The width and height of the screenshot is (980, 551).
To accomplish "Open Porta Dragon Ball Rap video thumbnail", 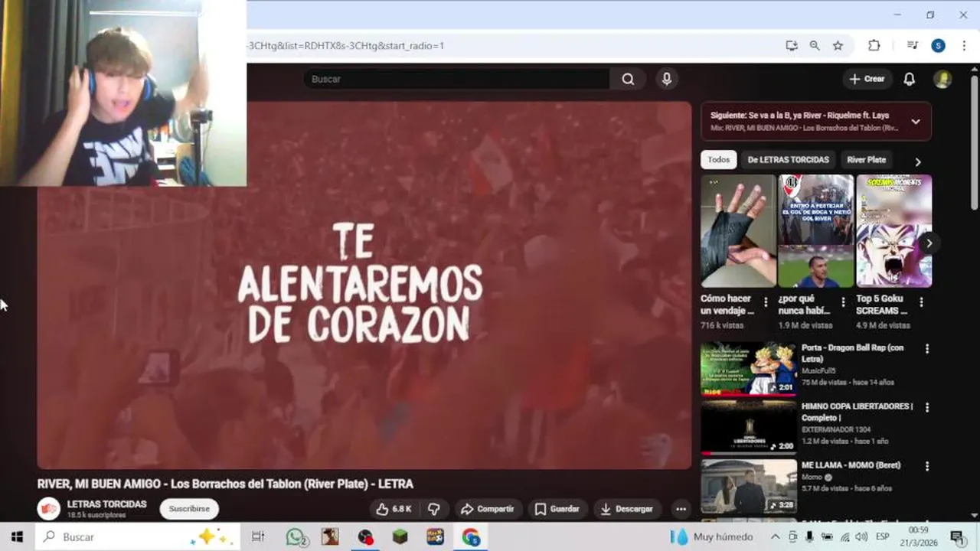I will tap(749, 368).
